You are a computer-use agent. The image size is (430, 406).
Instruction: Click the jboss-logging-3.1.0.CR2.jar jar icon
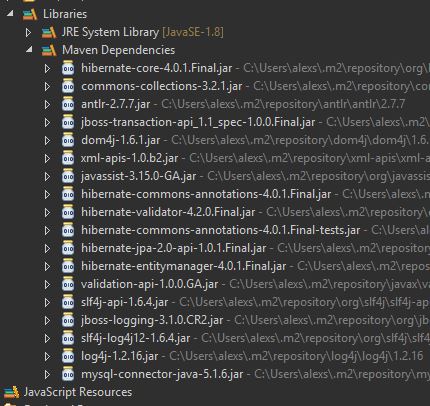click(68, 320)
